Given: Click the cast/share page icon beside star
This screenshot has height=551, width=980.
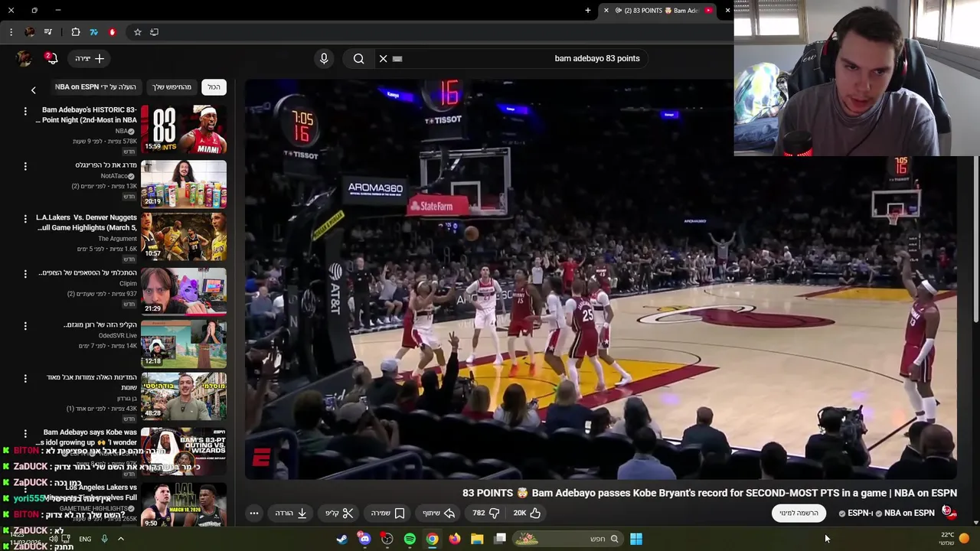Looking at the screenshot, I should click(x=155, y=32).
